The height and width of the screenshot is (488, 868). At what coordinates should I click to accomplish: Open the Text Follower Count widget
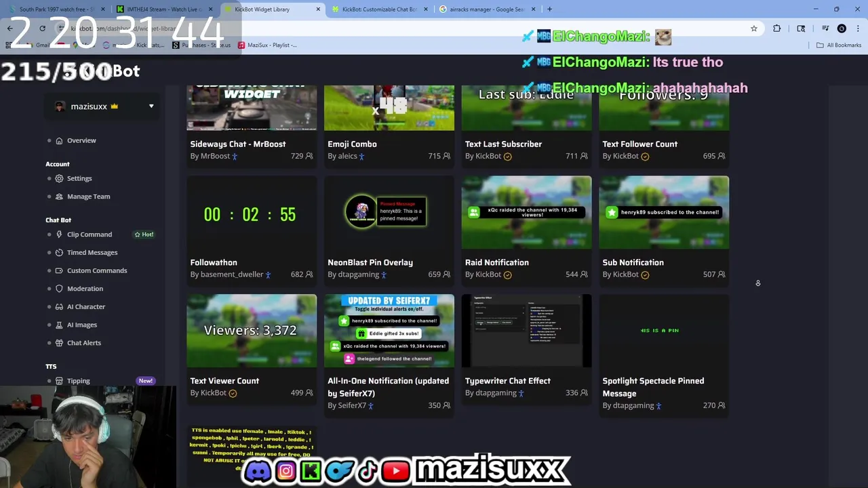(x=640, y=144)
